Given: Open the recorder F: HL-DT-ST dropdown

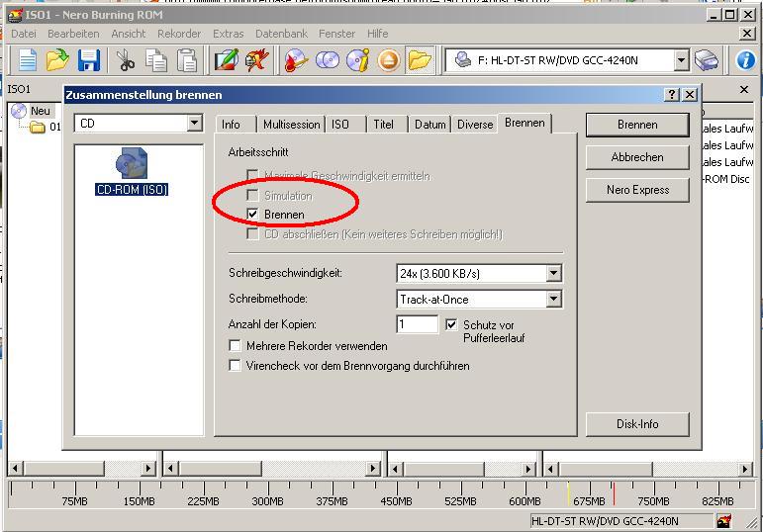Looking at the screenshot, I should point(682,60).
